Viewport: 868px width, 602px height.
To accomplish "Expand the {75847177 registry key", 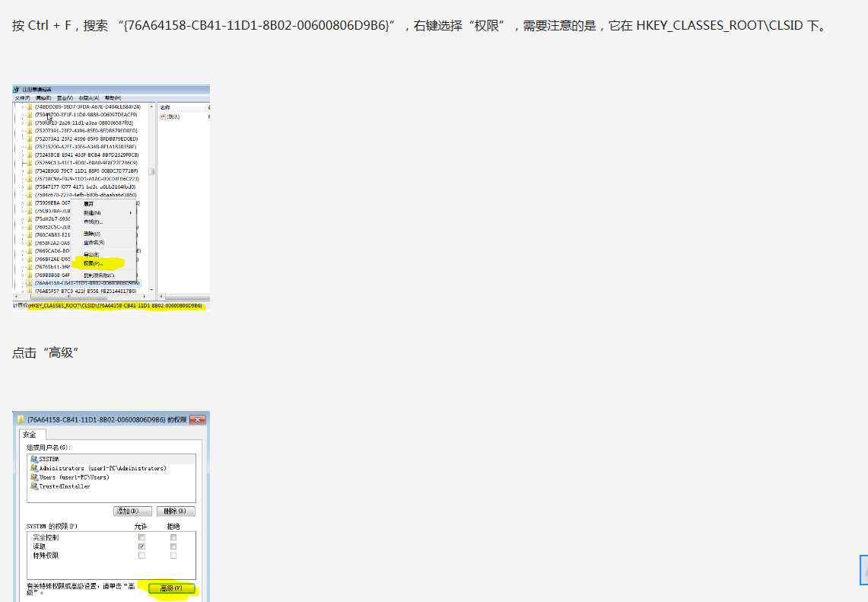I will pos(23,187).
